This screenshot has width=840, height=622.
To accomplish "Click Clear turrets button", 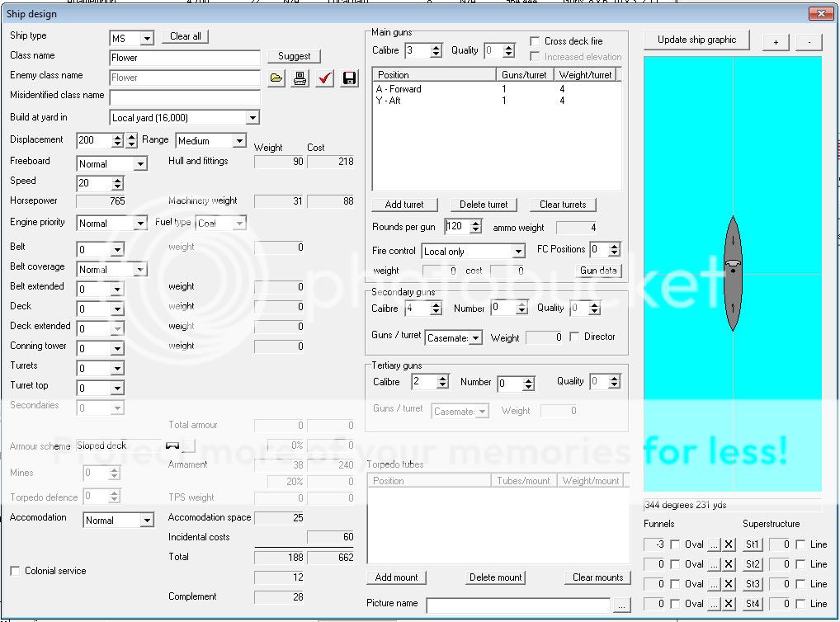I will [563, 205].
